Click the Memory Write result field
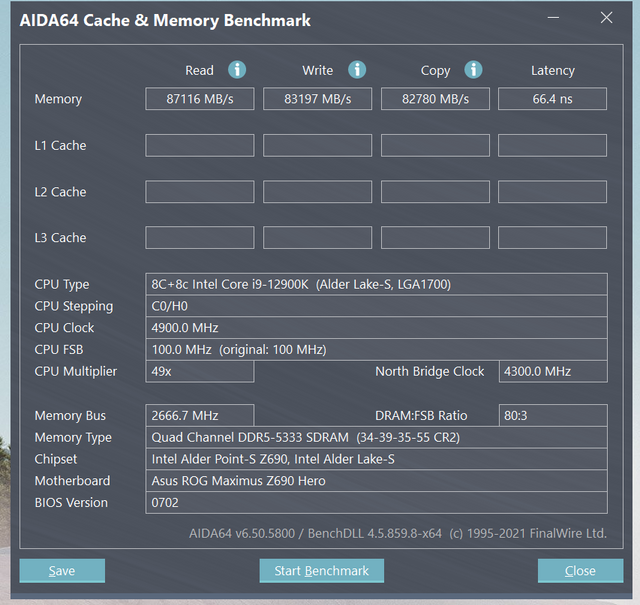This screenshot has height=605, width=640. [x=317, y=99]
